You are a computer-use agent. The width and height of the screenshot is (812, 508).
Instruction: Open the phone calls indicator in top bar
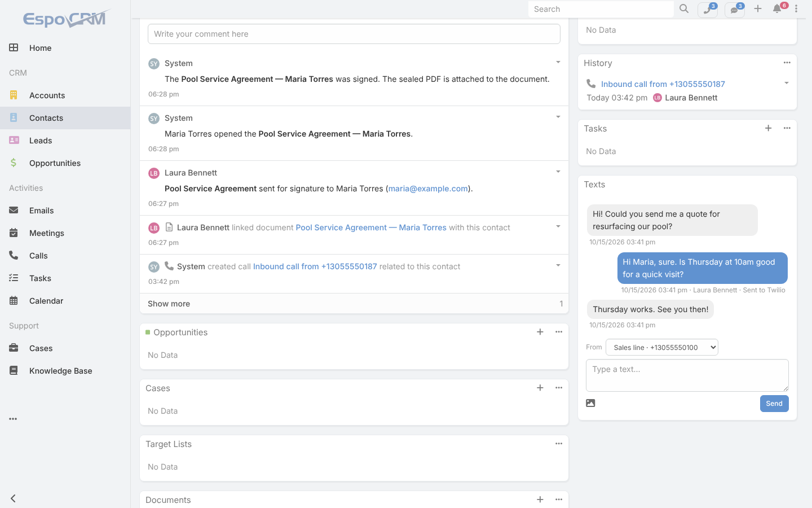point(708,10)
